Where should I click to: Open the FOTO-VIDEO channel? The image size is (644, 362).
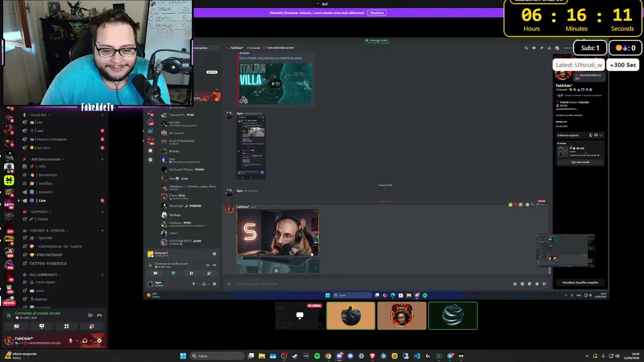tap(63, 282)
